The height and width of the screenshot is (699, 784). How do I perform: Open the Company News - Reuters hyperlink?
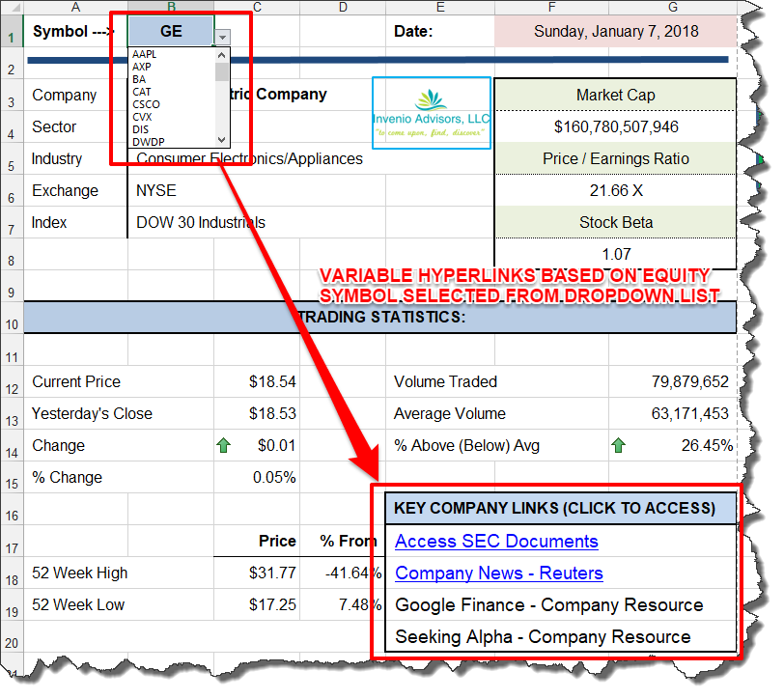(x=498, y=573)
